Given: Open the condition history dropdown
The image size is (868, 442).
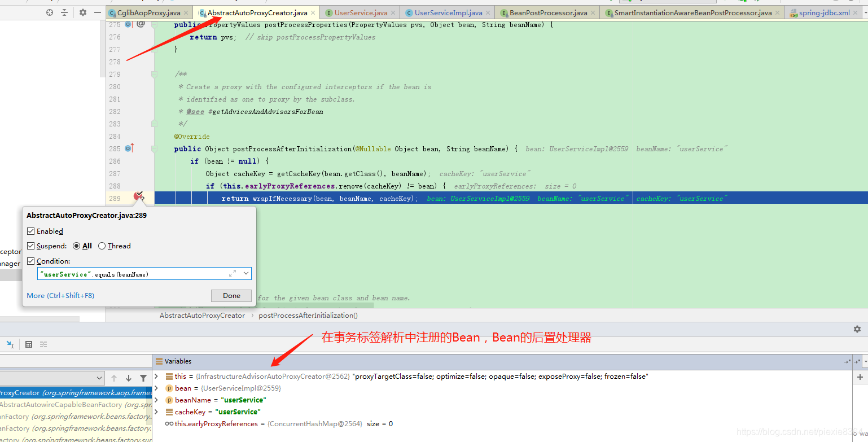Looking at the screenshot, I should coord(246,274).
